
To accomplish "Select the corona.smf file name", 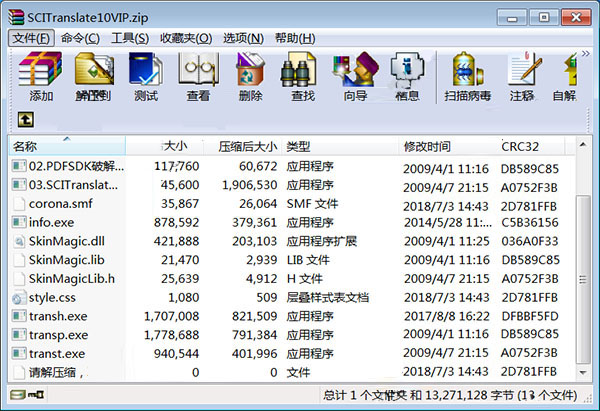I will click(60, 204).
